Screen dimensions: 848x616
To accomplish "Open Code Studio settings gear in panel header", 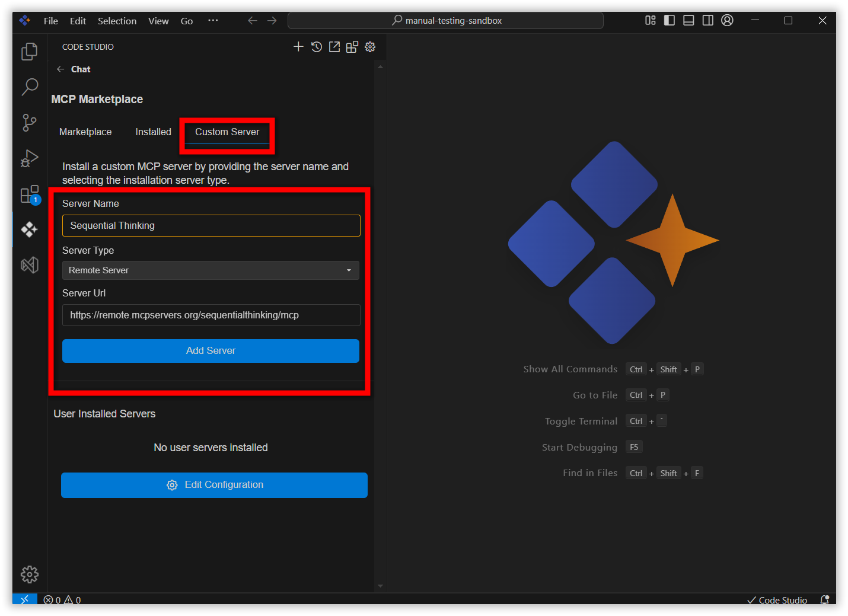I will pyautogui.click(x=370, y=47).
